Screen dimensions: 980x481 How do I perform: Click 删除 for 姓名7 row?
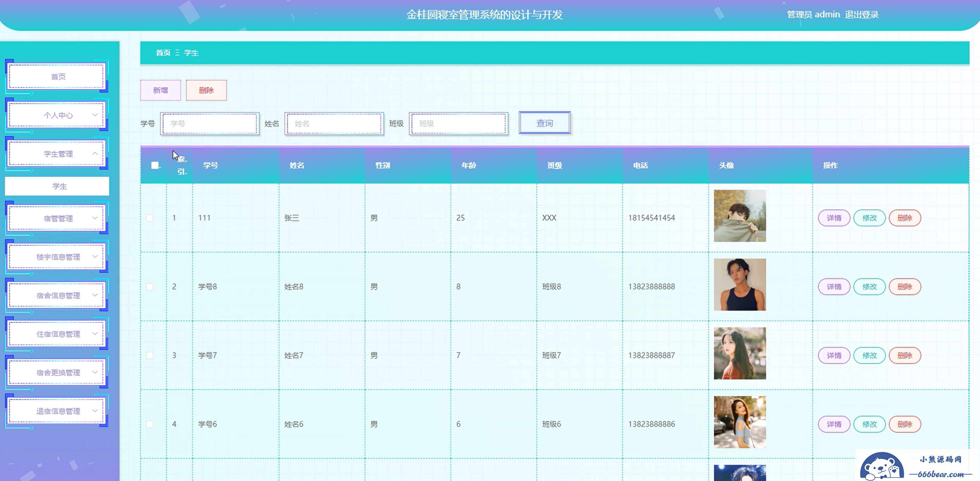click(905, 355)
